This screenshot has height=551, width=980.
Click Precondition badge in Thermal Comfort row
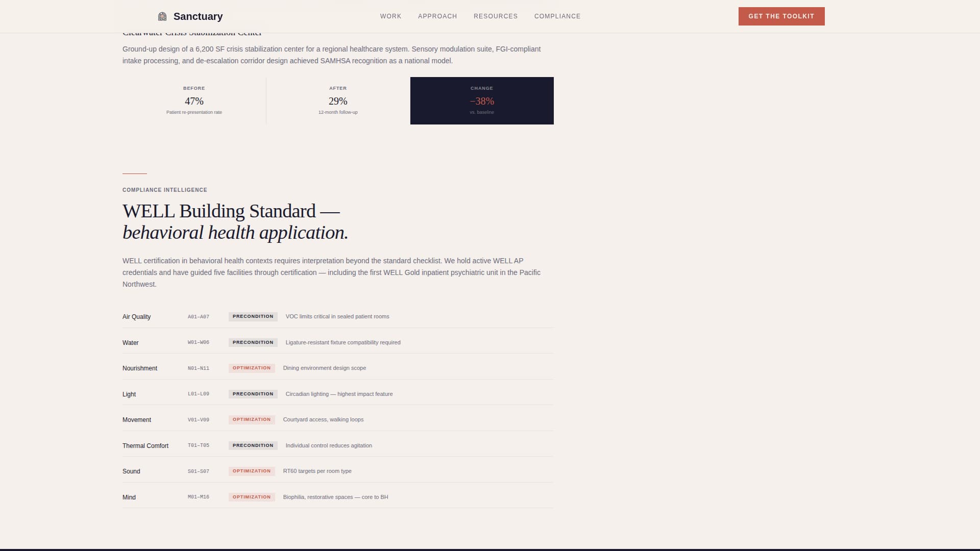point(253,445)
